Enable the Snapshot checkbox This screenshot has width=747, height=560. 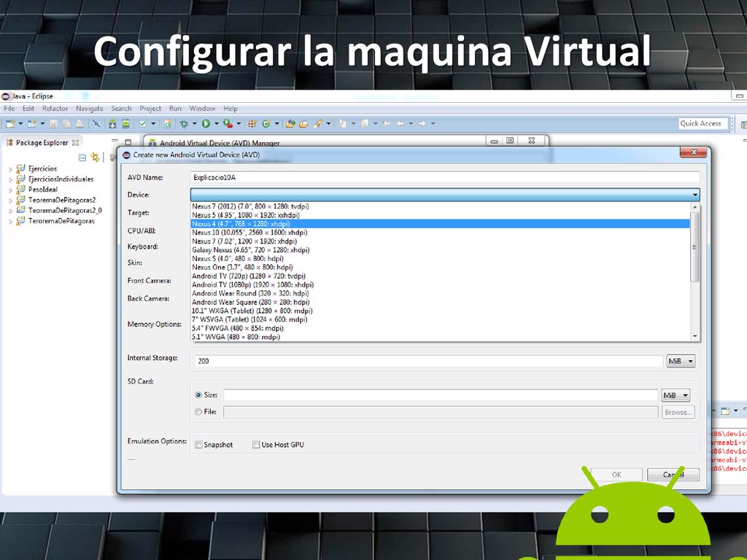click(x=198, y=445)
